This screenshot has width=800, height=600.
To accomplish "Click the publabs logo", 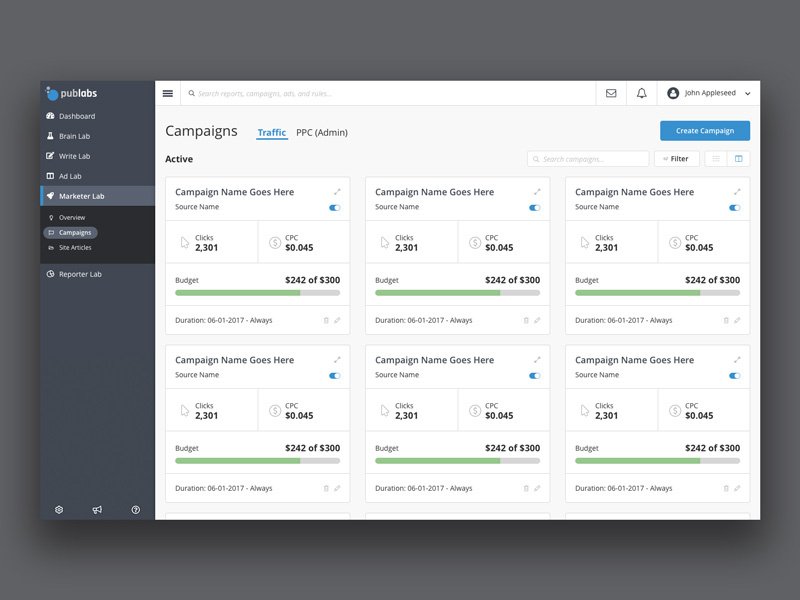I will click(71, 93).
